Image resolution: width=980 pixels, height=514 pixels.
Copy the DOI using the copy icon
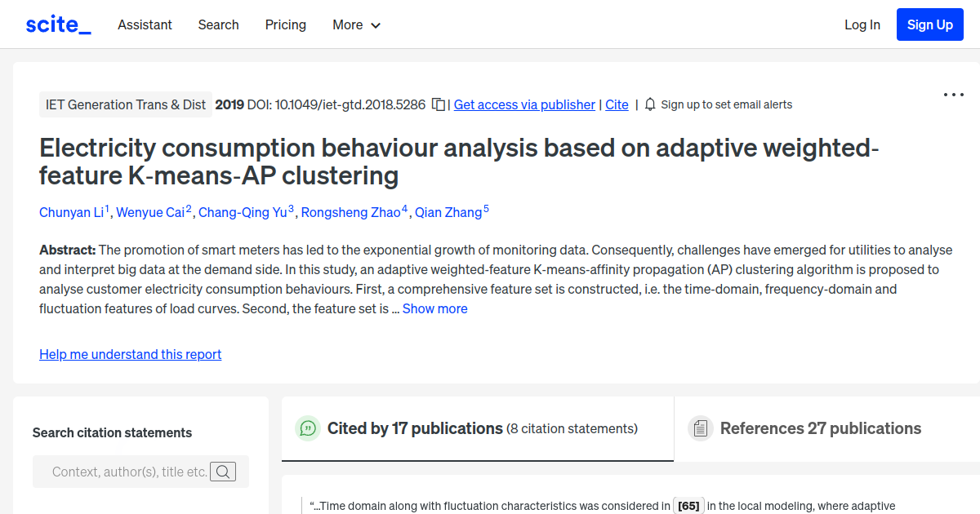click(x=438, y=104)
